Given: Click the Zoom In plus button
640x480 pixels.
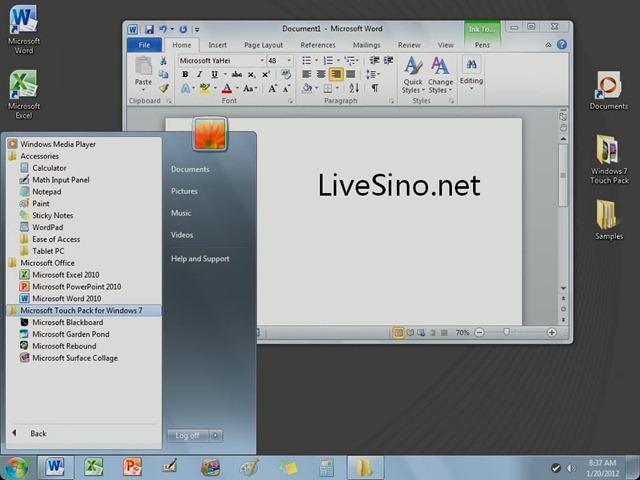Looking at the screenshot, I should (x=551, y=333).
